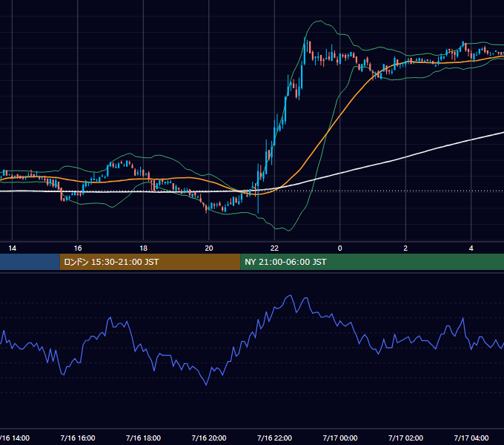504x445 pixels.
Task: Click the 7/17 00:00 date label
Action: point(340,438)
